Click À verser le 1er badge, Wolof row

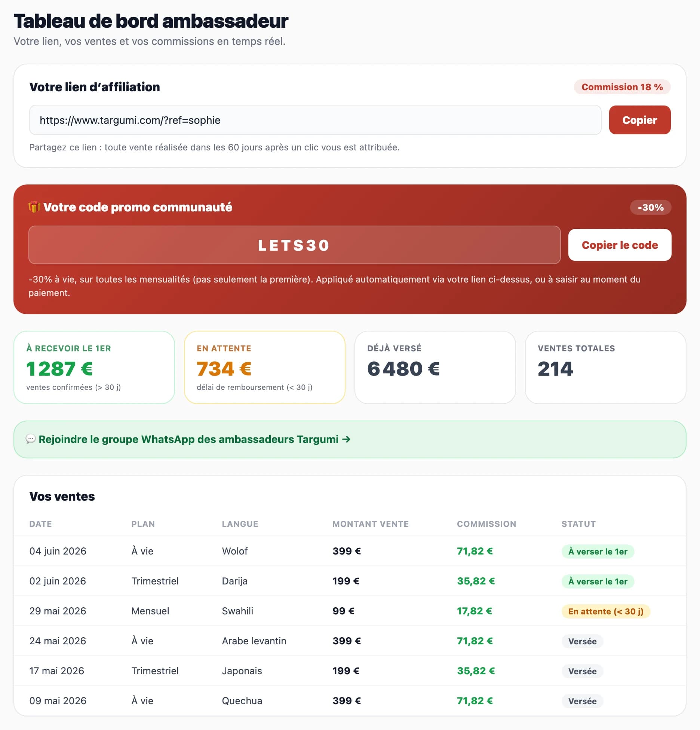pos(598,552)
